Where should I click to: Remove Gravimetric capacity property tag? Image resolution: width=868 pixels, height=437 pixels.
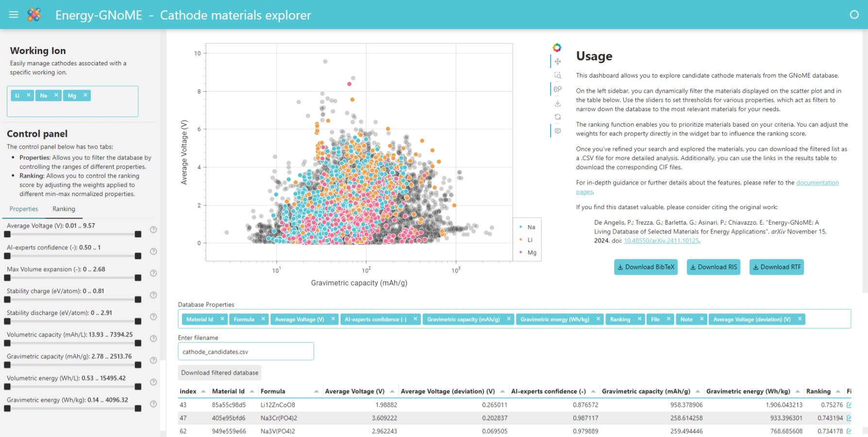pyautogui.click(x=509, y=319)
